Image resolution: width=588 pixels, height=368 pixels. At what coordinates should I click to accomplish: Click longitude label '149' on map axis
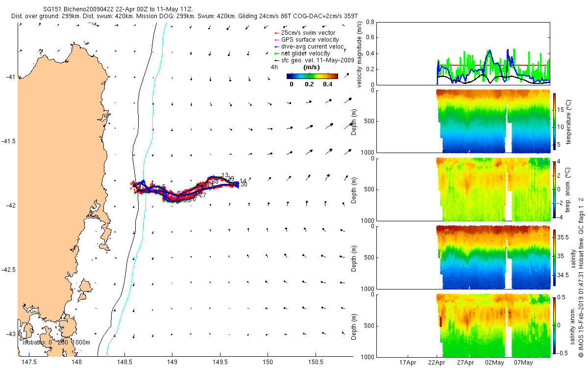coord(172,362)
